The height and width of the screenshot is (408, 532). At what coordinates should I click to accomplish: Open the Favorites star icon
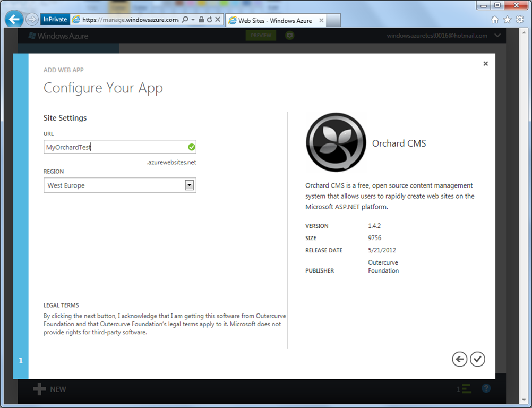(507, 20)
